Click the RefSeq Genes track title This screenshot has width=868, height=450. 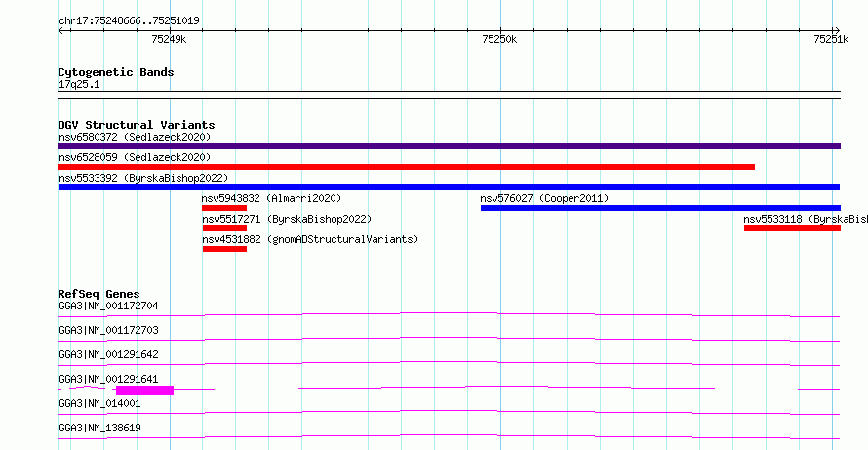click(99, 294)
